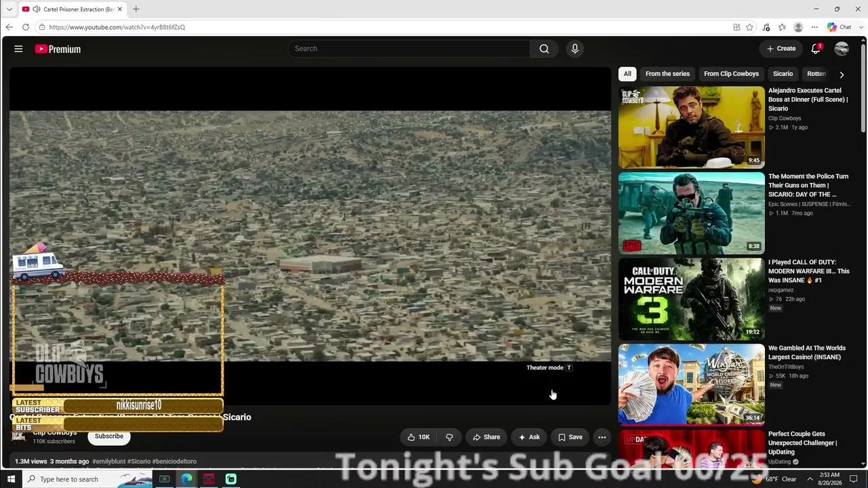Open the Windows notification center
This screenshot has height=488, width=868.
click(854, 479)
